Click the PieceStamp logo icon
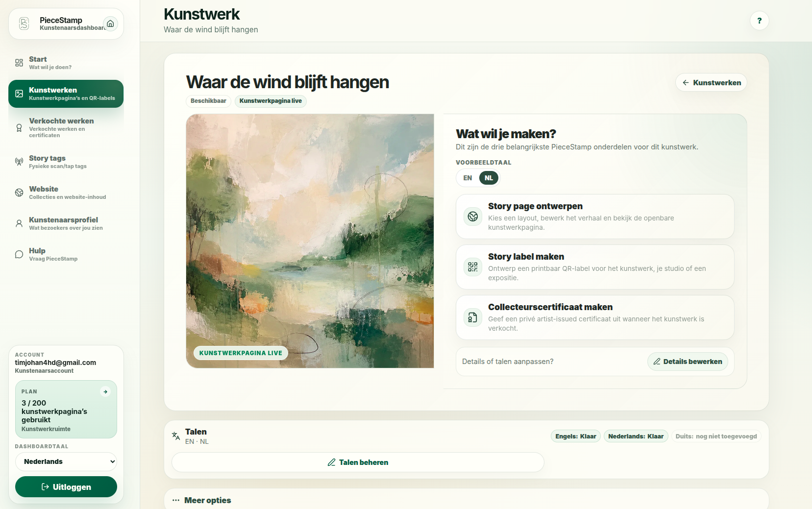 point(24,24)
